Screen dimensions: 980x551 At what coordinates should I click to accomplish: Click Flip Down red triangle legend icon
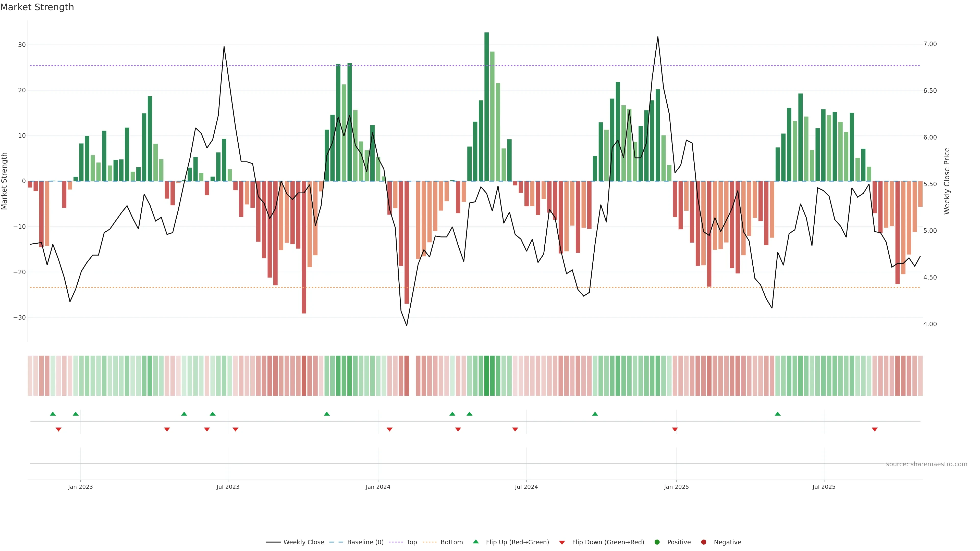(562, 543)
